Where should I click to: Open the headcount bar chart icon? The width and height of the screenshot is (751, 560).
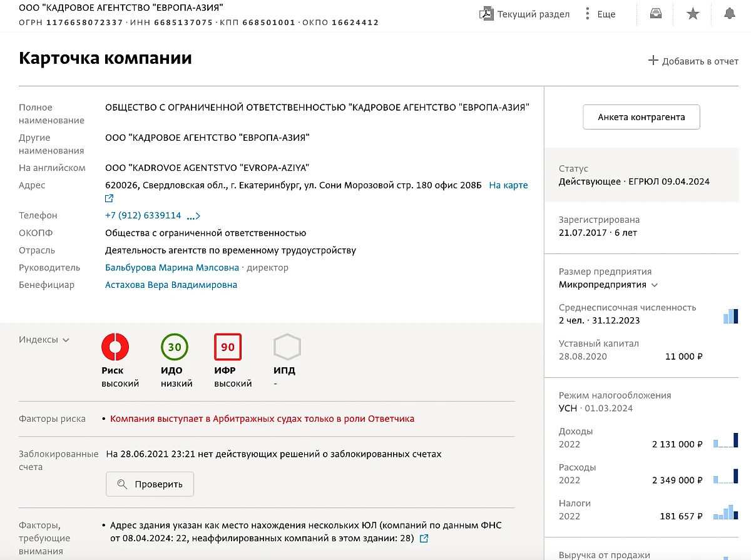tap(730, 316)
